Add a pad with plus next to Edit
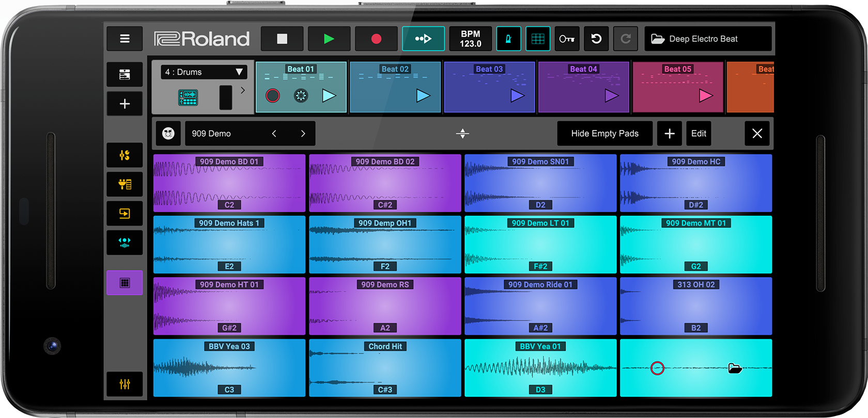The height and width of the screenshot is (418, 868). [670, 134]
